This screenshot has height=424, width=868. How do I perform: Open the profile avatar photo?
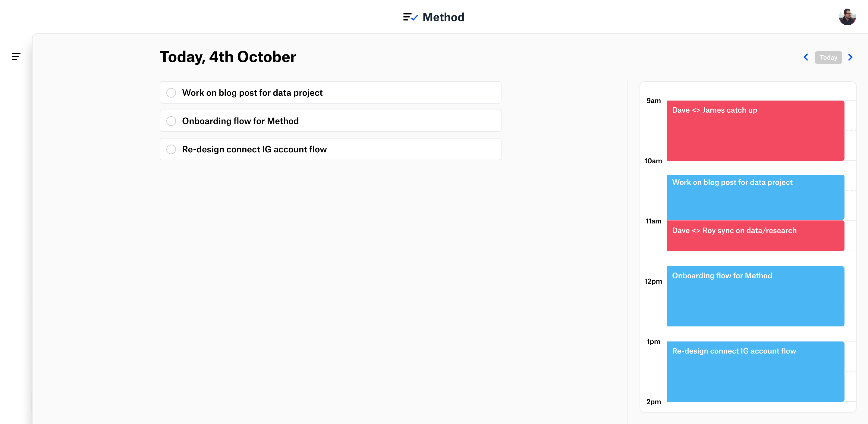click(x=847, y=17)
